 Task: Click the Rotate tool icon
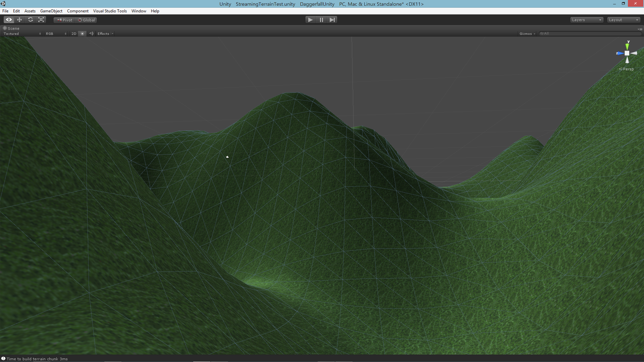(30, 19)
